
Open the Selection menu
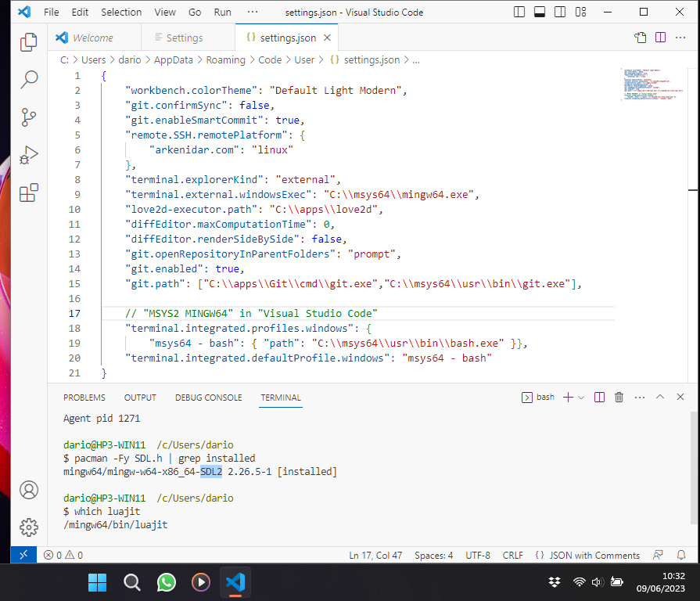coord(121,12)
